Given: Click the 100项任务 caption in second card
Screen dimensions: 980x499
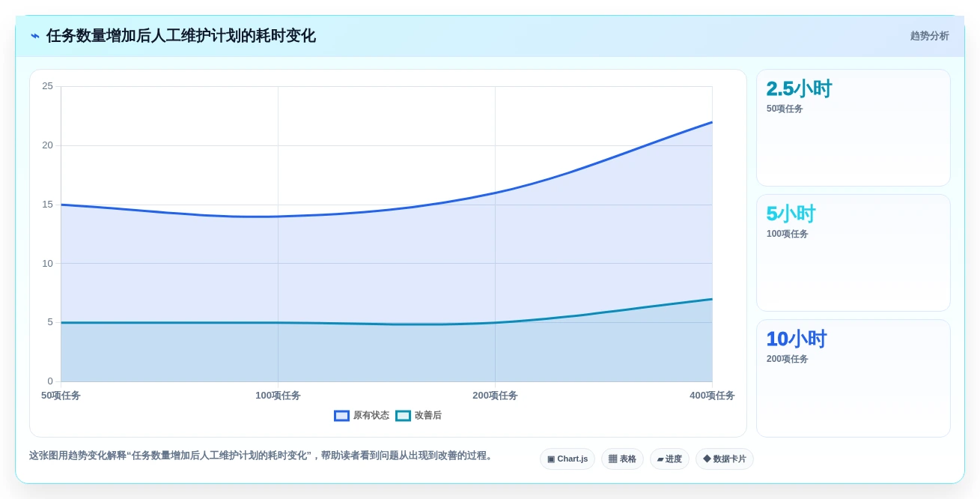Looking at the screenshot, I should pyautogui.click(x=787, y=234).
